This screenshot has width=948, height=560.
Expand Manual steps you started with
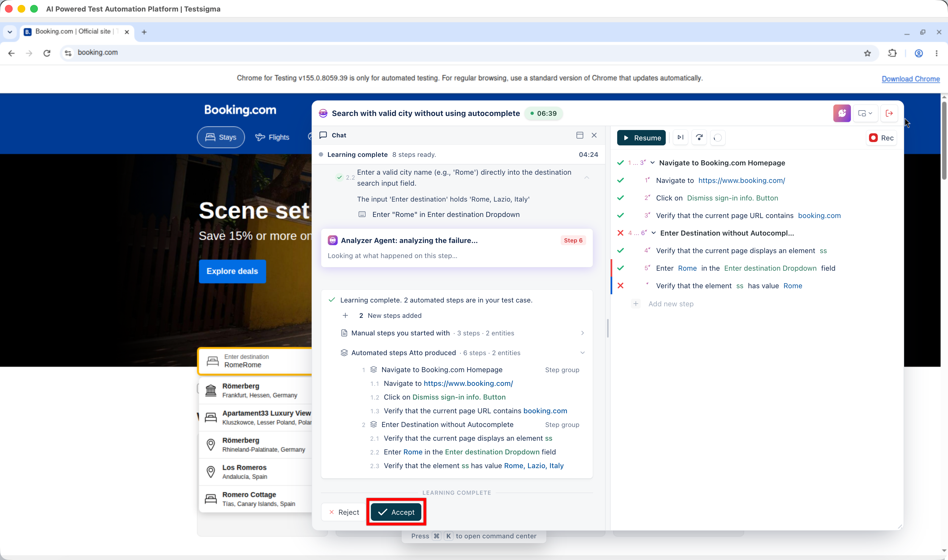point(582,333)
